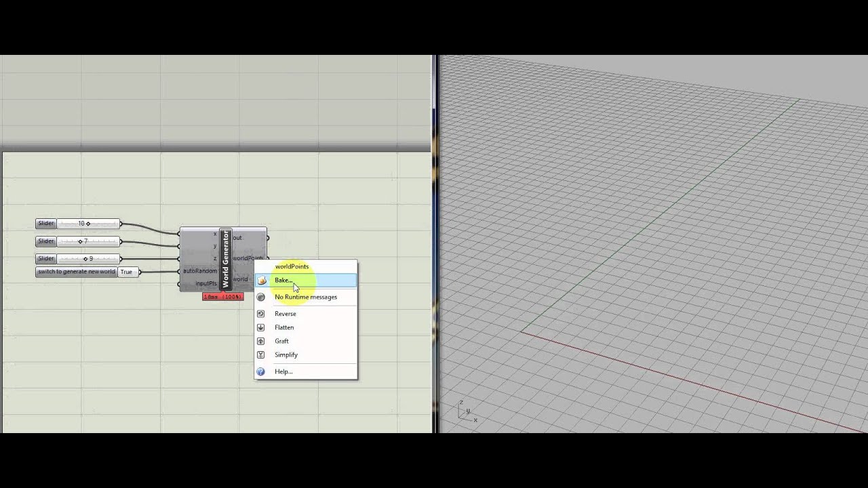Choose Reverse in the worldPoints menu
Image resolution: width=868 pixels, height=488 pixels.
306,314
